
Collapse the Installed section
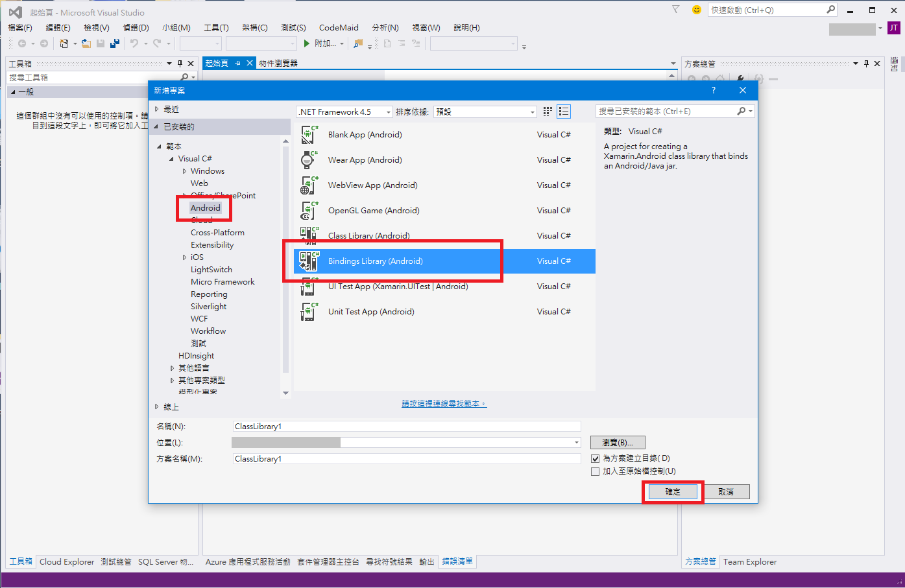click(157, 127)
